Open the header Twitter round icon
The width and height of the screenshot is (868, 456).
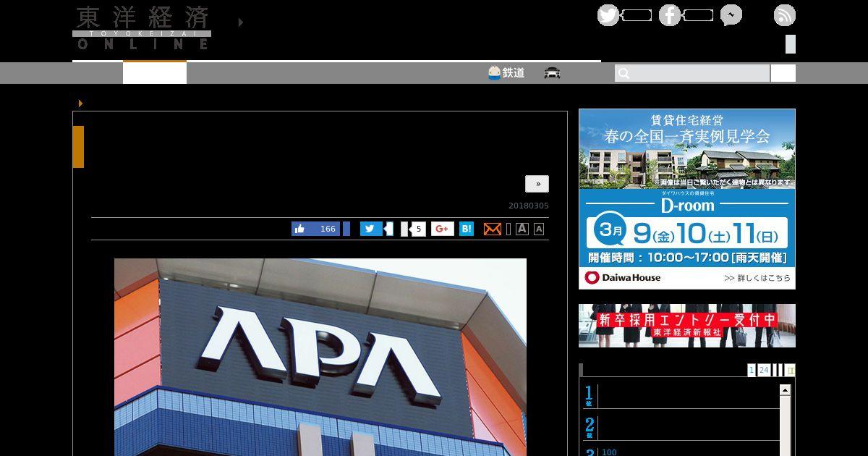[x=608, y=15]
